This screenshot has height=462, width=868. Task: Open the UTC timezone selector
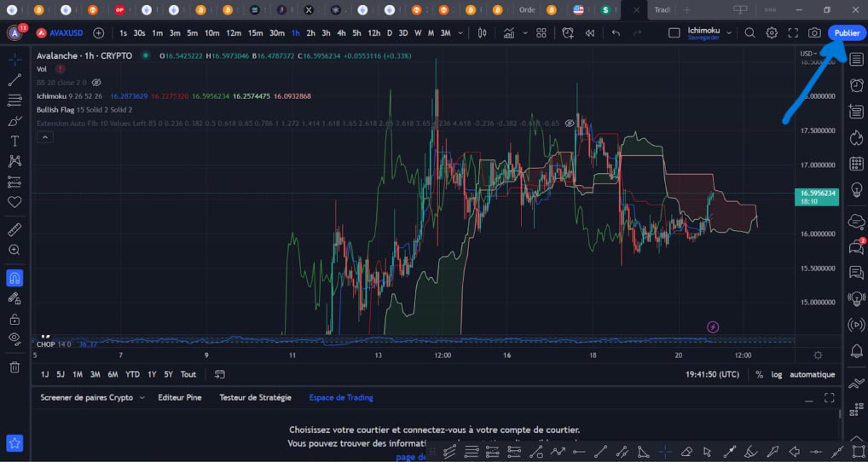pyautogui.click(x=712, y=374)
